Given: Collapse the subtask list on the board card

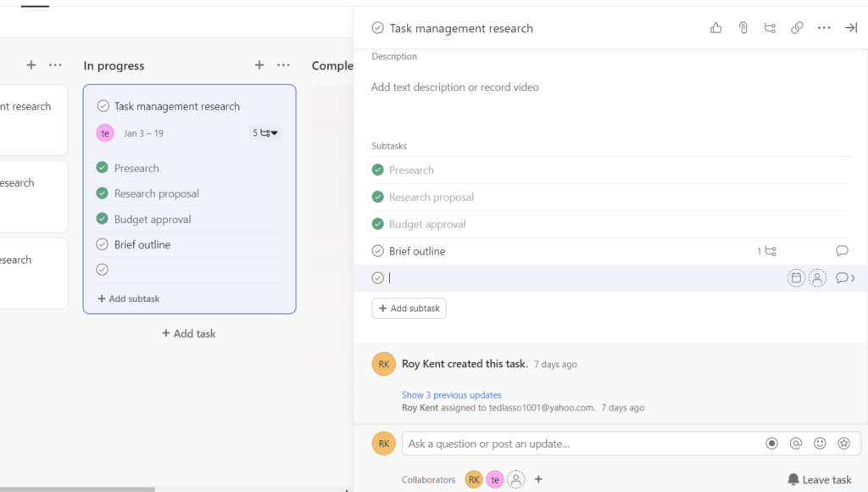Looking at the screenshot, I should (x=265, y=132).
